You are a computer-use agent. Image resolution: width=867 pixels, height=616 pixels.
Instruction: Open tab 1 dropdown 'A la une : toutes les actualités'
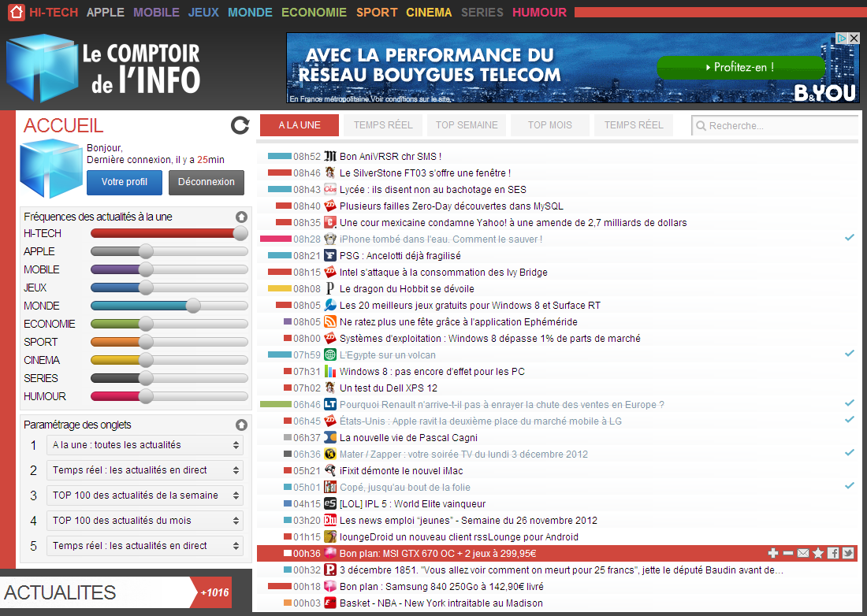[x=145, y=445]
